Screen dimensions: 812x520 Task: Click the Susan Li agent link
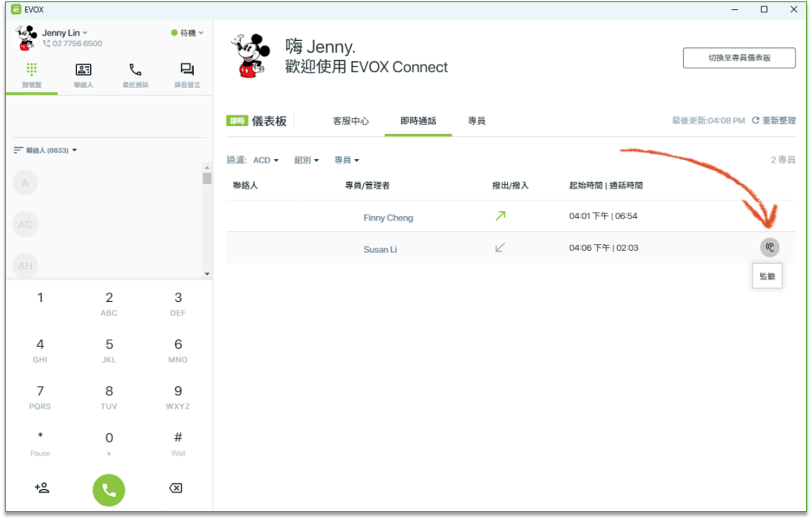[380, 250]
